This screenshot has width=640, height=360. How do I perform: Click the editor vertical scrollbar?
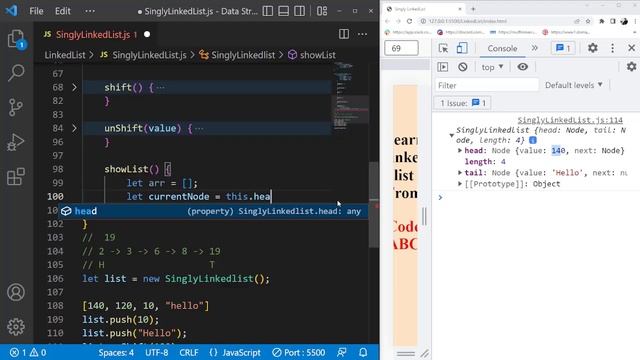[373, 204]
